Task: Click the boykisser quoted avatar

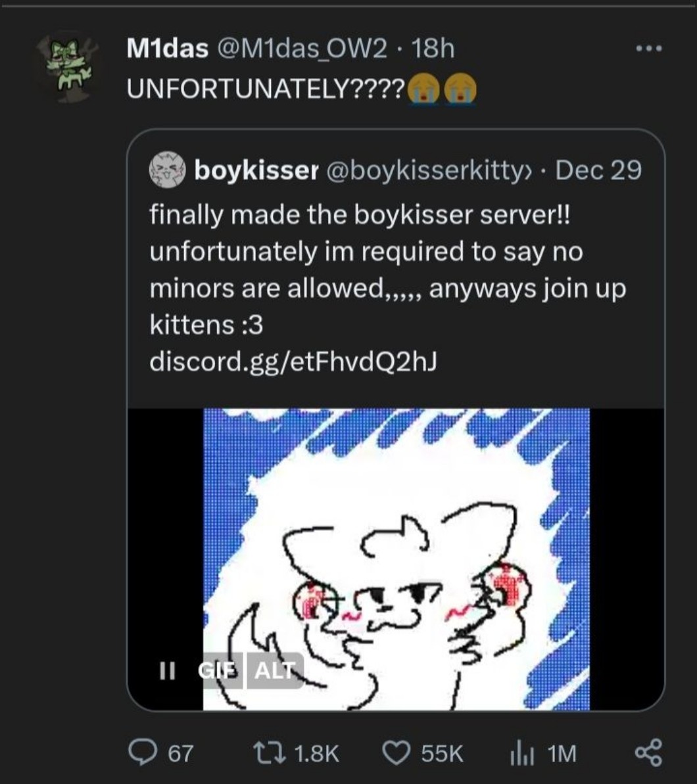Action: pyautogui.click(x=167, y=171)
